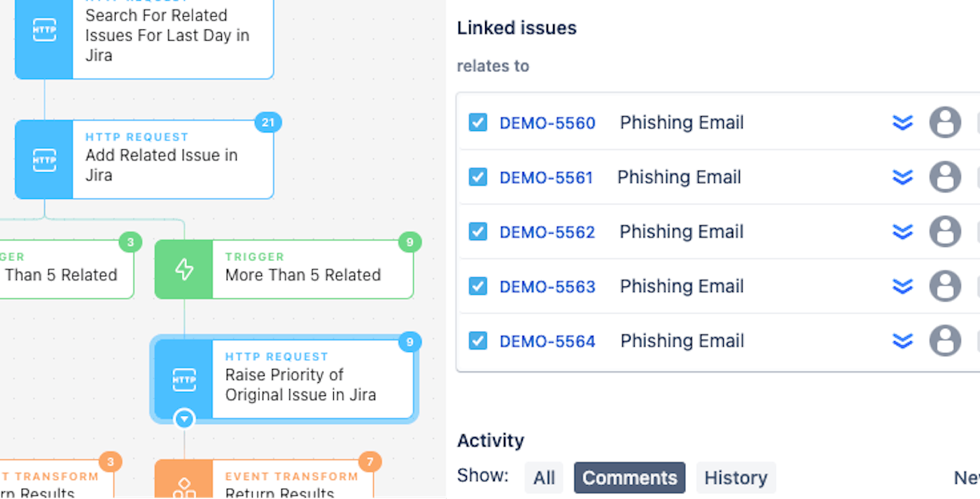The height and width of the screenshot is (499, 980).
Task: Open priority chevrons for DEMO-5561
Action: [x=902, y=177]
